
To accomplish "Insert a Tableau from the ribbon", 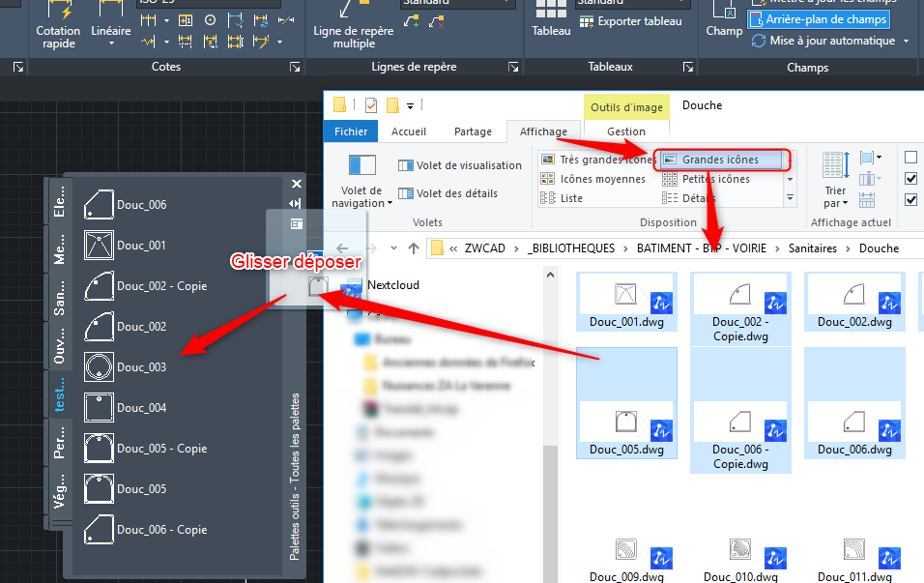I will [551, 19].
